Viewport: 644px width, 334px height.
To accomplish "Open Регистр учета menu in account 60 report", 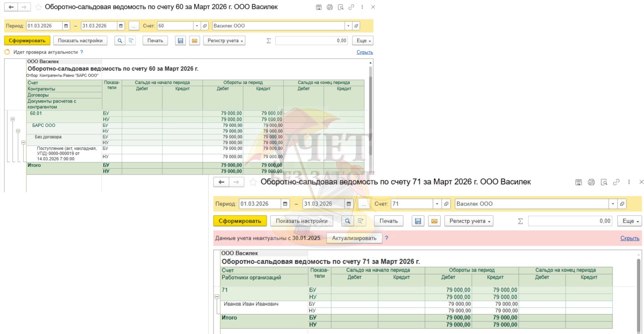I will (x=224, y=41).
